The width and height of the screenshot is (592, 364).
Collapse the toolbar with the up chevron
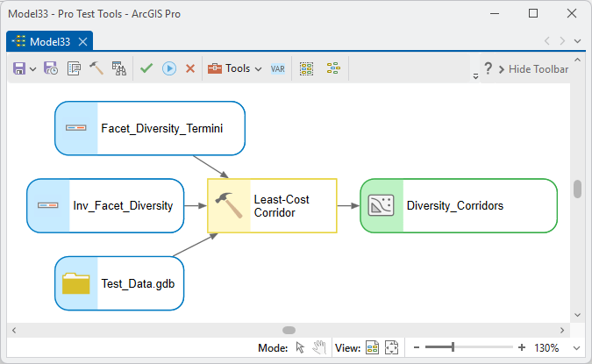point(577,60)
